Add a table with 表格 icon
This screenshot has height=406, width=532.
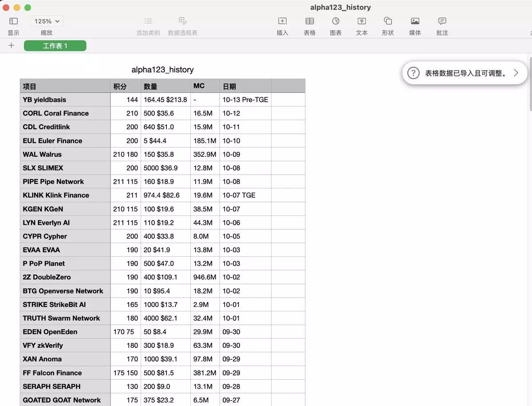click(x=310, y=21)
